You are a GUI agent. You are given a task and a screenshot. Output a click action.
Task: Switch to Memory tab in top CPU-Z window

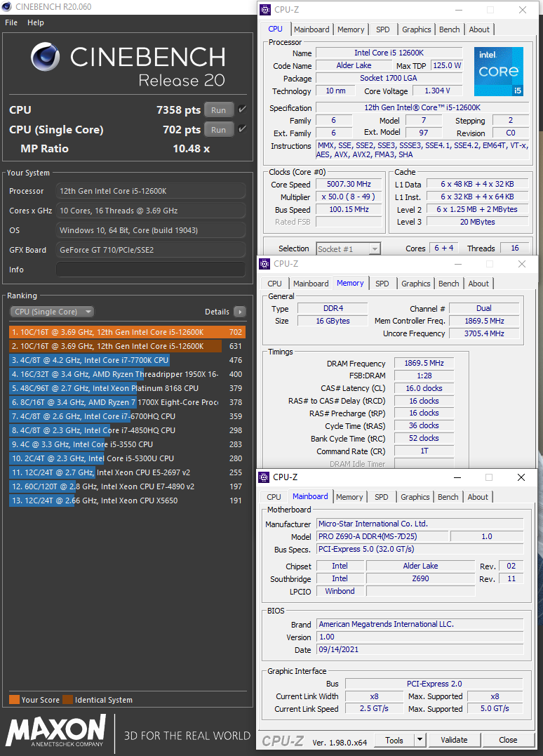(351, 29)
